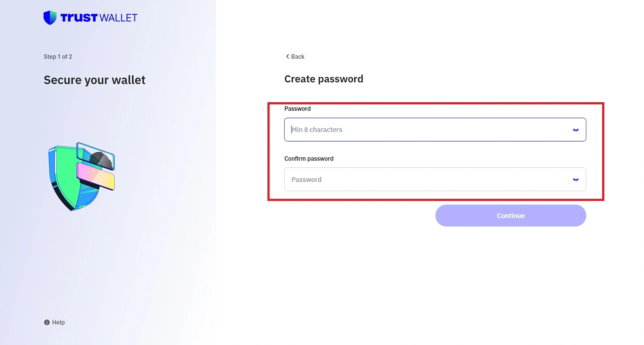644x345 pixels.
Task: Click the 'Step 1 of 2' indicator
Action: click(x=58, y=56)
